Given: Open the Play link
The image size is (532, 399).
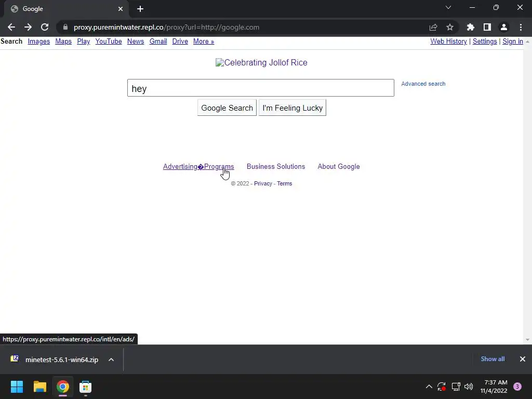Looking at the screenshot, I should (84, 42).
